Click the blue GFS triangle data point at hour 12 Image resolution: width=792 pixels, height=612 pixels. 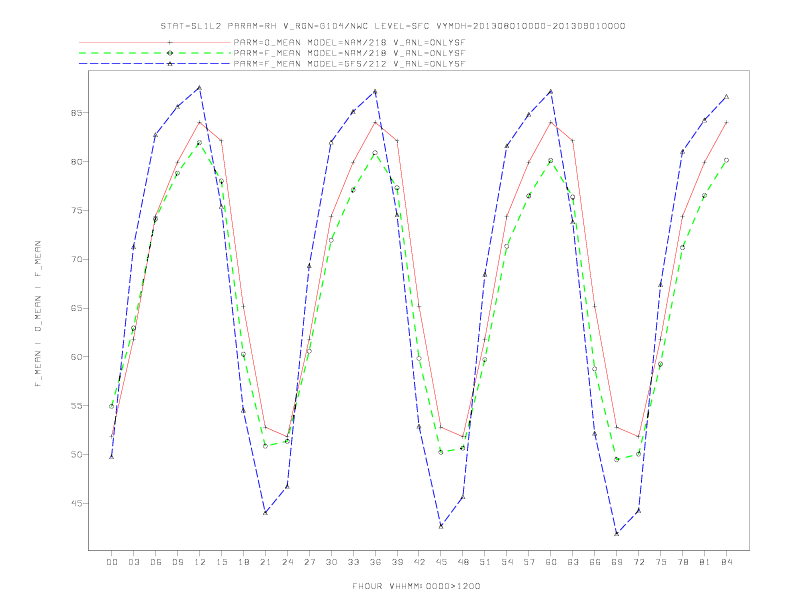[x=200, y=88]
